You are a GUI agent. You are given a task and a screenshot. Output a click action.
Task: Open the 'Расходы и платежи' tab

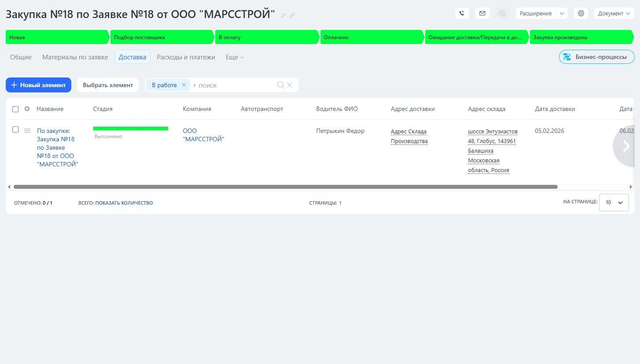[186, 57]
